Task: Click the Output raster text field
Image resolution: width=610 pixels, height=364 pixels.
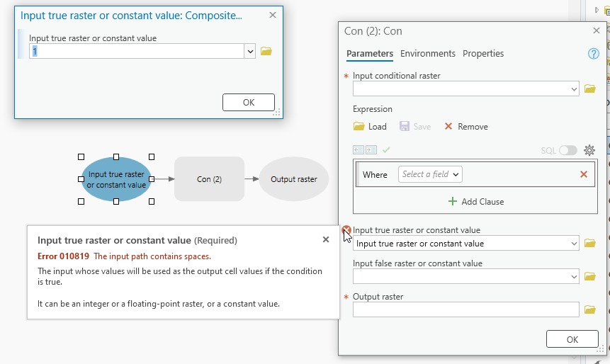Action: coord(465,309)
